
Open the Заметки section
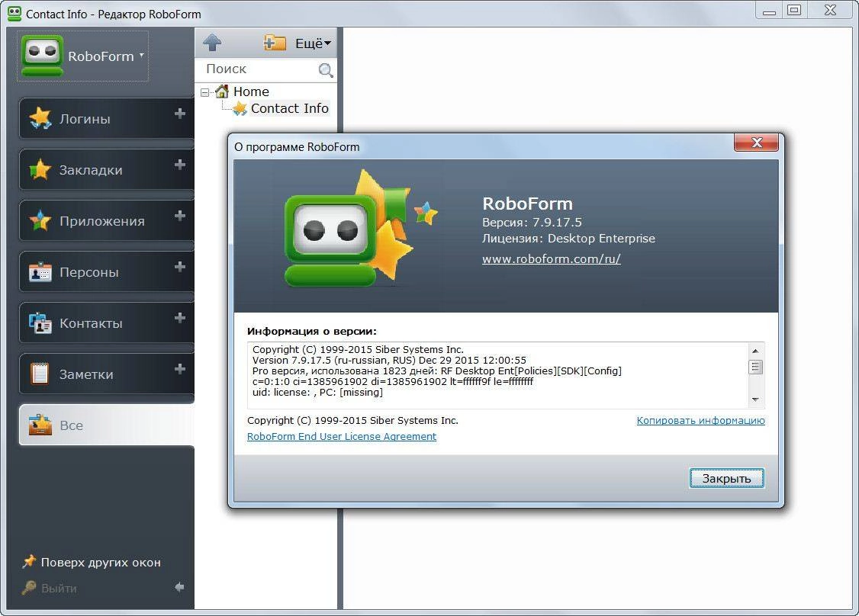[106, 374]
